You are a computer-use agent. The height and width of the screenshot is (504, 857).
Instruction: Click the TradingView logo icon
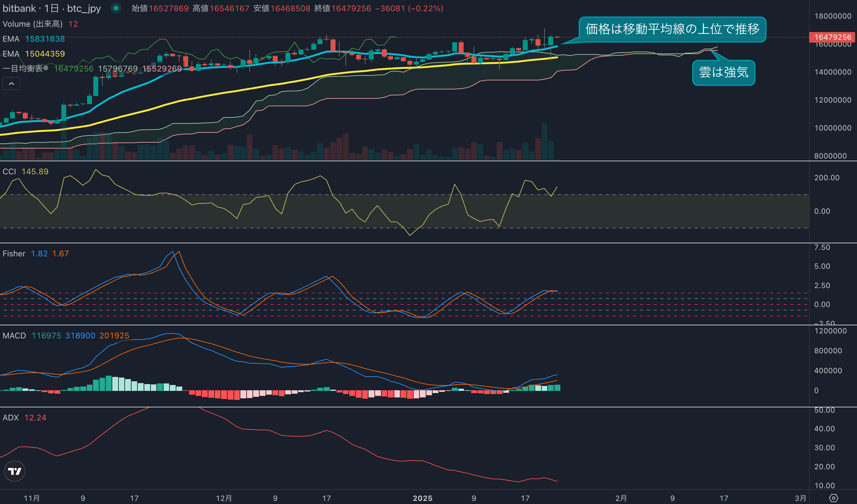point(14,471)
